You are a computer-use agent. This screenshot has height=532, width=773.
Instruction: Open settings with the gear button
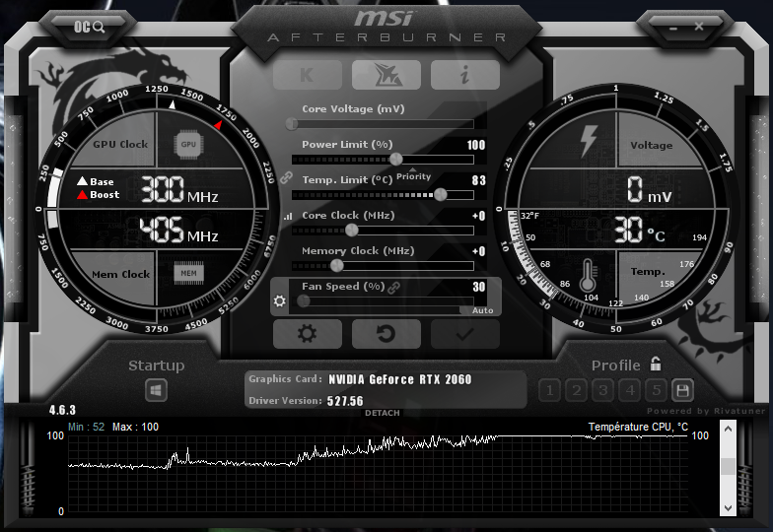pos(308,333)
